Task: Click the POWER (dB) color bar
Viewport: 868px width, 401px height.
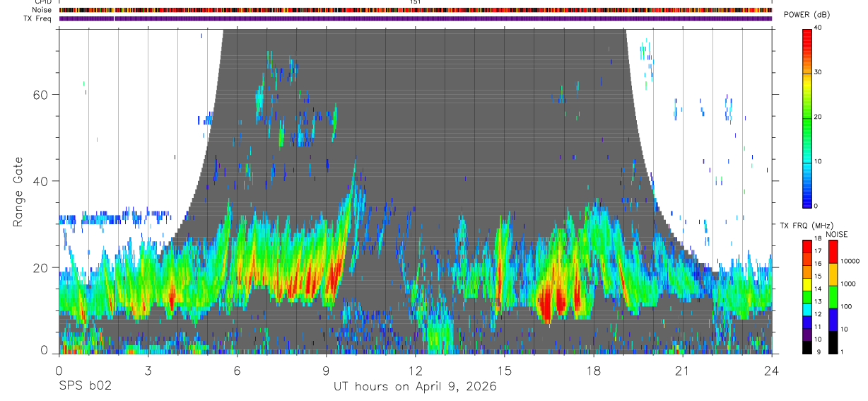Action: click(x=807, y=117)
